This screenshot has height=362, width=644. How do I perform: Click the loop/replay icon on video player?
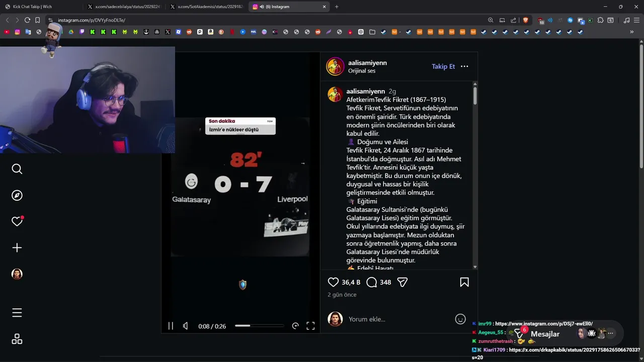pyautogui.click(x=295, y=326)
